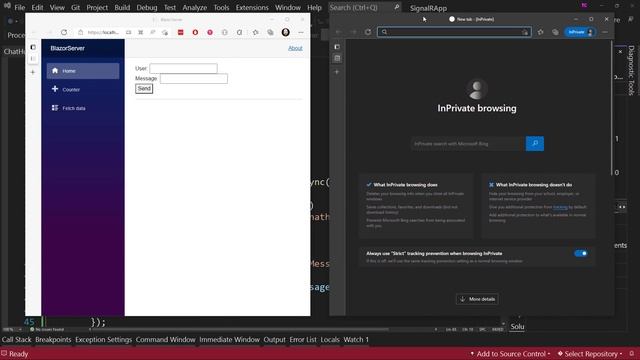
Task: Click the InPrivate Bing search box
Action: pos(468,144)
